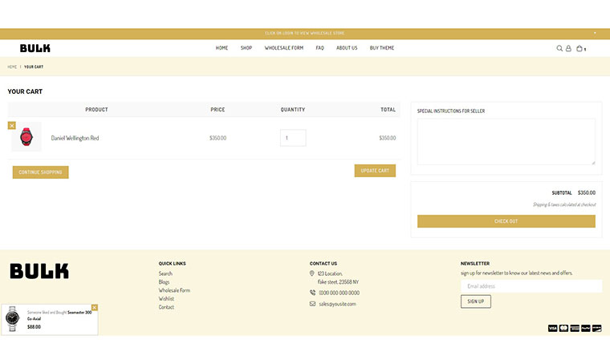
Task: Click the email envelope icon in footer
Action: coord(312,304)
